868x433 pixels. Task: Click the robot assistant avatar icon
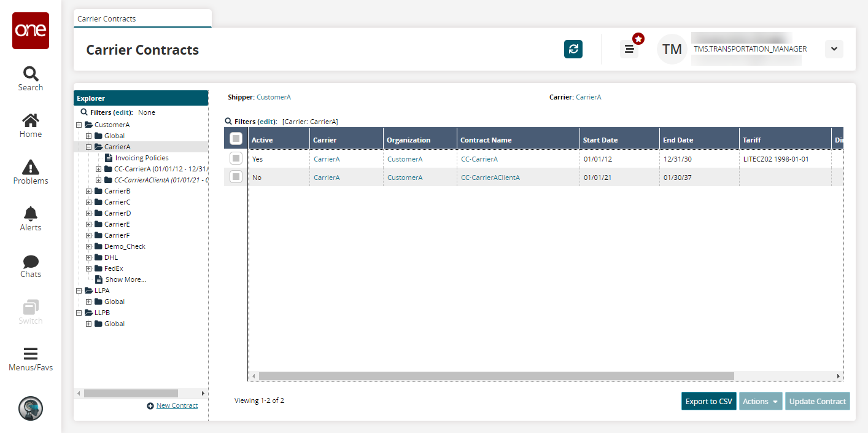(31, 408)
